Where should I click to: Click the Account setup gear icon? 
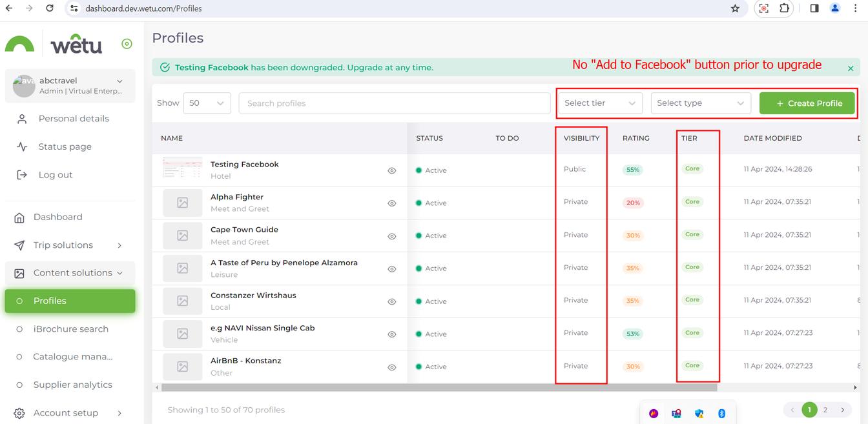click(19, 413)
